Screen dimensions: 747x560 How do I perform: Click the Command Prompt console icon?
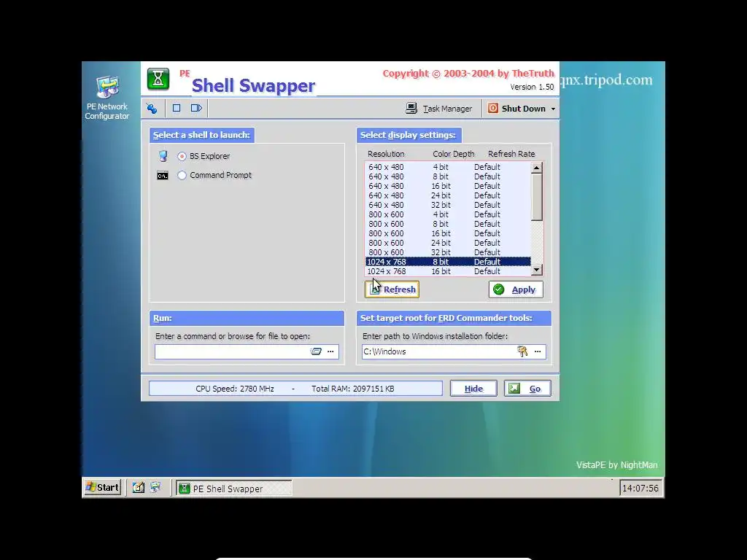163,176
